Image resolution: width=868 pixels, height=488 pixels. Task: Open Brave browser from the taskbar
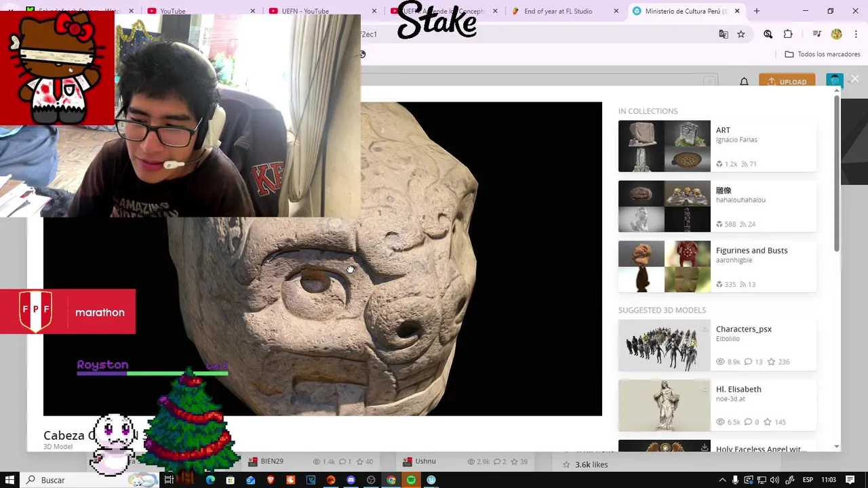(x=271, y=480)
